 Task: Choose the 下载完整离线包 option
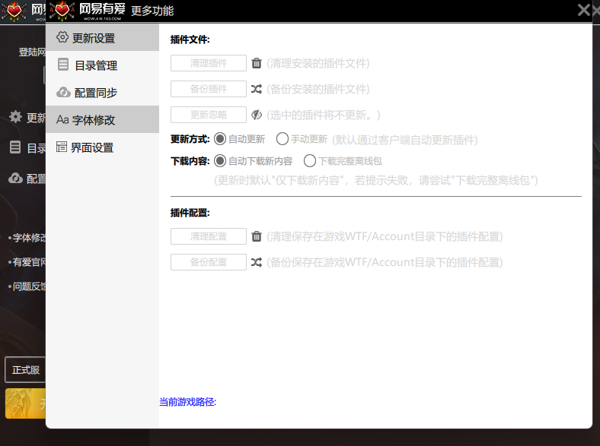coord(310,160)
